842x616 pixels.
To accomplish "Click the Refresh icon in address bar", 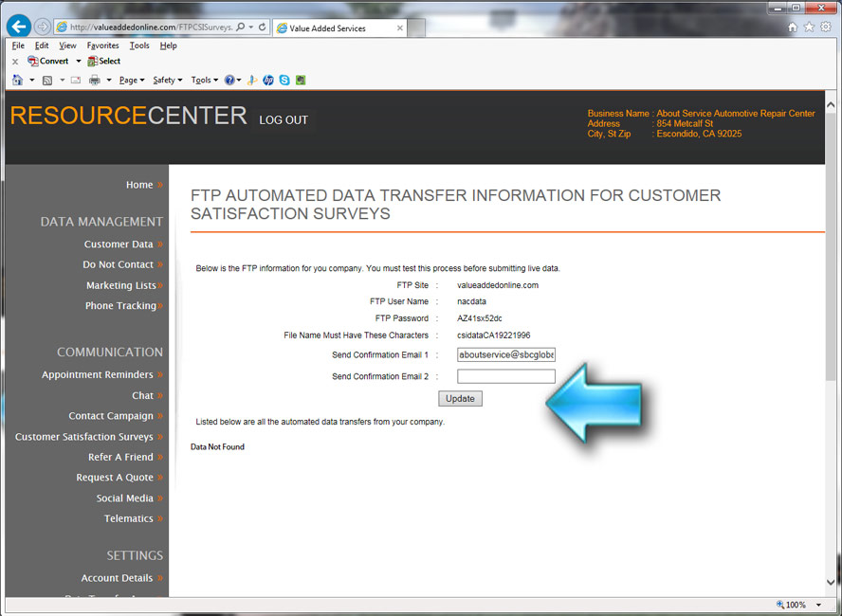I will pyautogui.click(x=263, y=27).
